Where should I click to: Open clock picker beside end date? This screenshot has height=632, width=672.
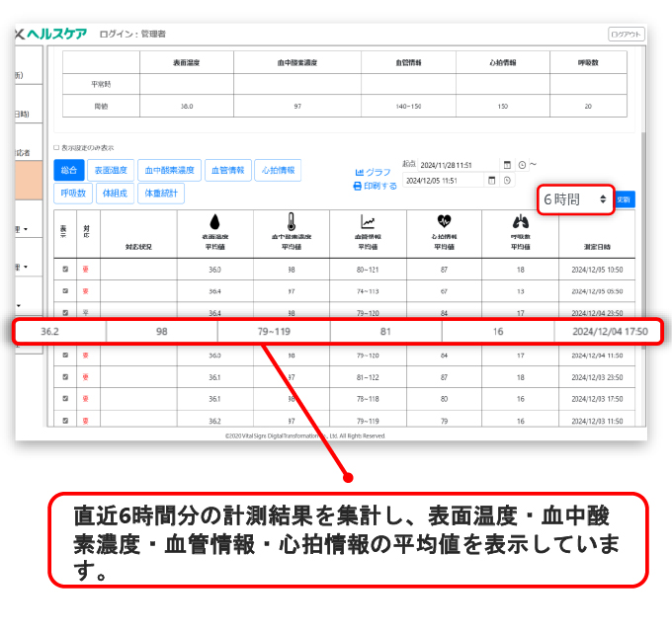[x=508, y=181]
